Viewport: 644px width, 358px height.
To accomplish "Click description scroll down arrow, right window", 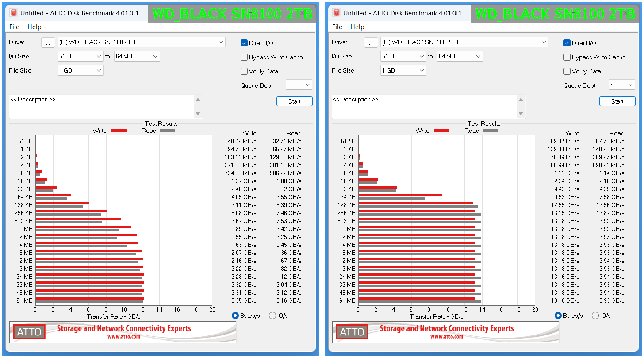I will (x=521, y=114).
